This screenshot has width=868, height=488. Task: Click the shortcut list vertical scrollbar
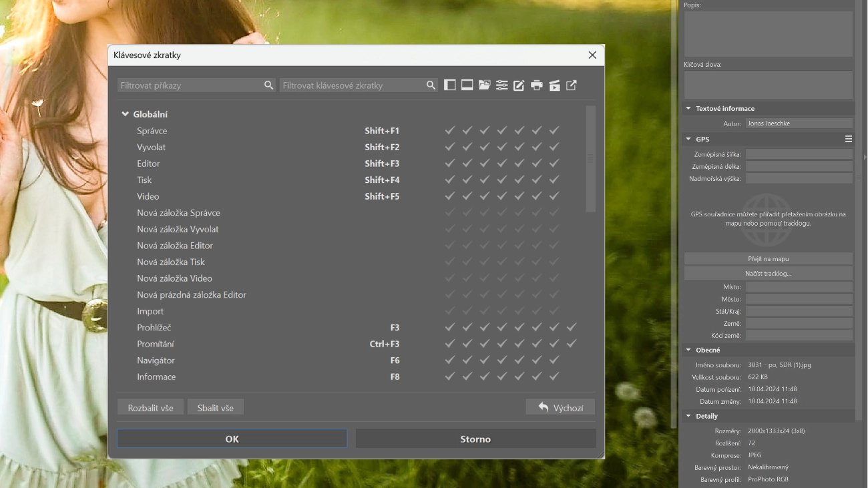[590, 159]
